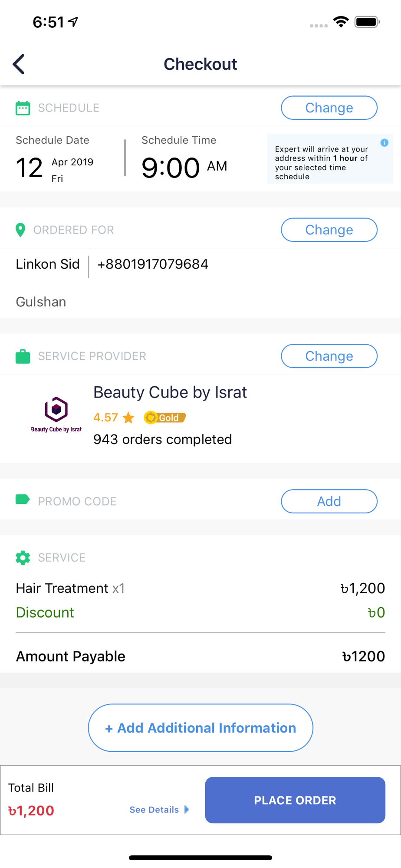The width and height of the screenshot is (401, 868).
Task: Tap the orange rating star
Action: [x=128, y=418]
